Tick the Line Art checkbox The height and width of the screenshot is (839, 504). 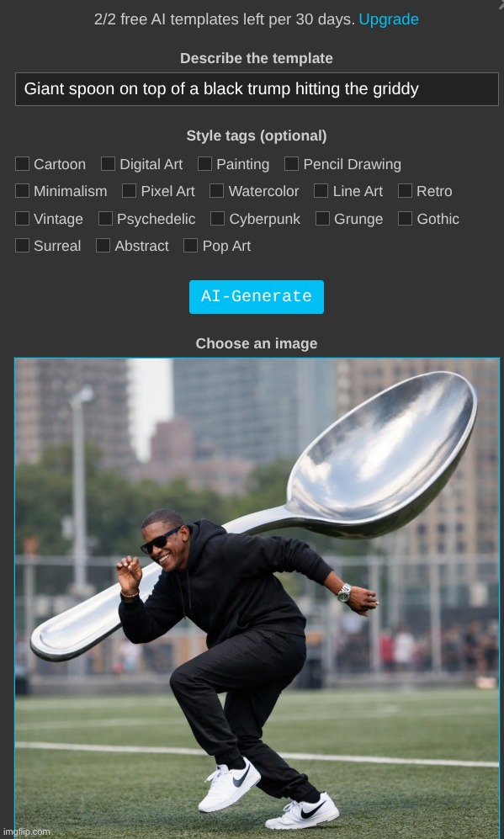pyautogui.click(x=321, y=190)
